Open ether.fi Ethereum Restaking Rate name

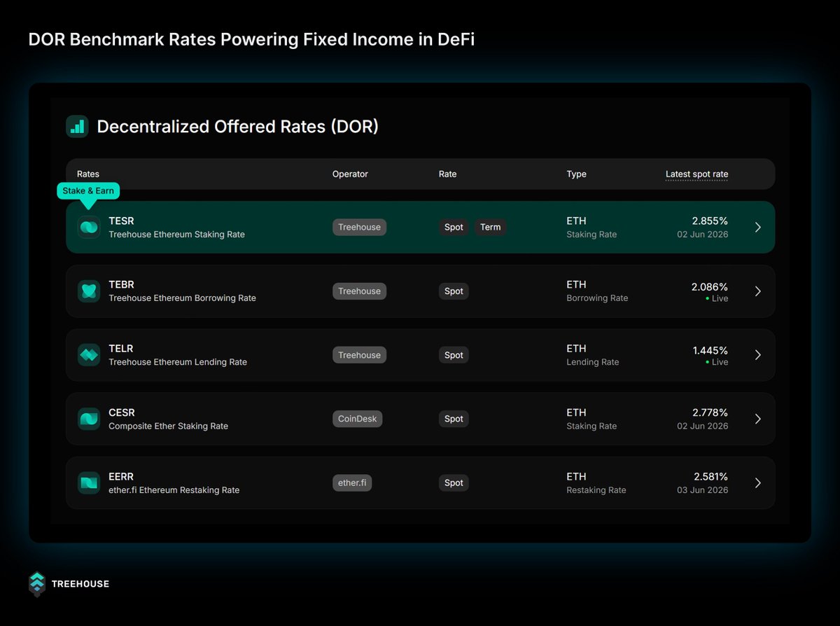click(174, 490)
